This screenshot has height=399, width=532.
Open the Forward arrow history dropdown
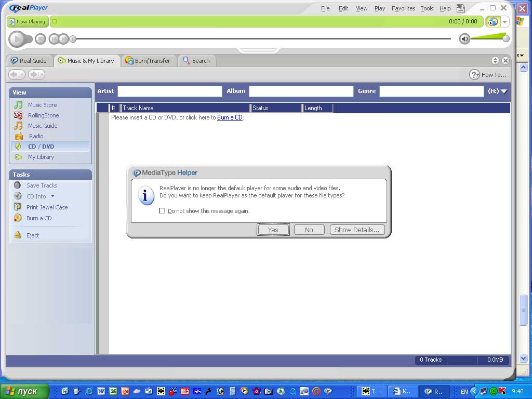point(42,74)
